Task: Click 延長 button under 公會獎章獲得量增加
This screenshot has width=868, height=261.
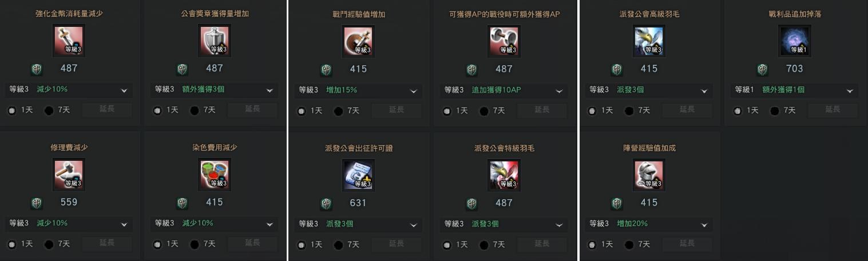Action: coord(252,110)
